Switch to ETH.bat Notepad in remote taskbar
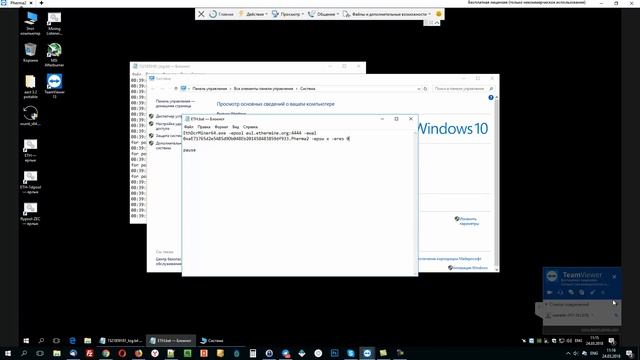The height and width of the screenshot is (360, 640). 171,340
